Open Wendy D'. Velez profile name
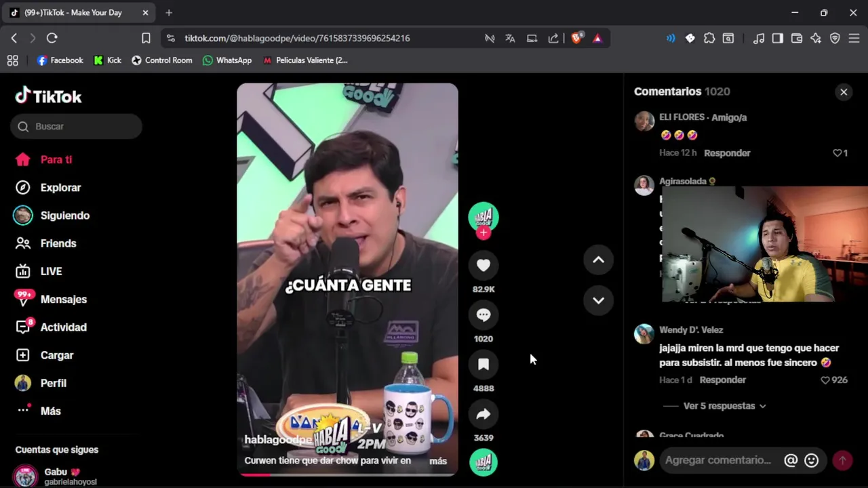The height and width of the screenshot is (488, 868). click(691, 329)
